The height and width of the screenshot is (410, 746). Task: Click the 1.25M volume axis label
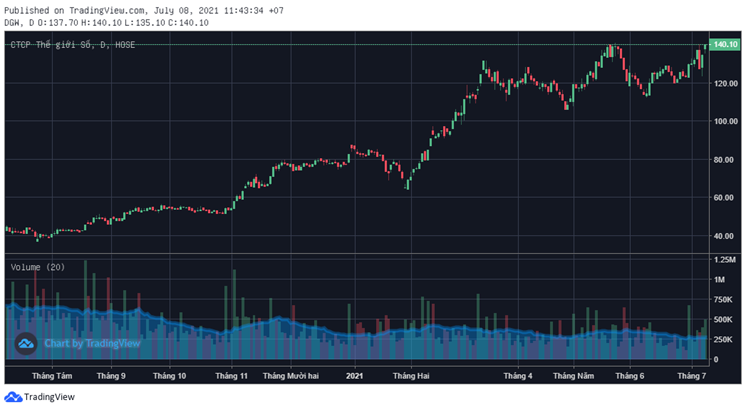(723, 260)
